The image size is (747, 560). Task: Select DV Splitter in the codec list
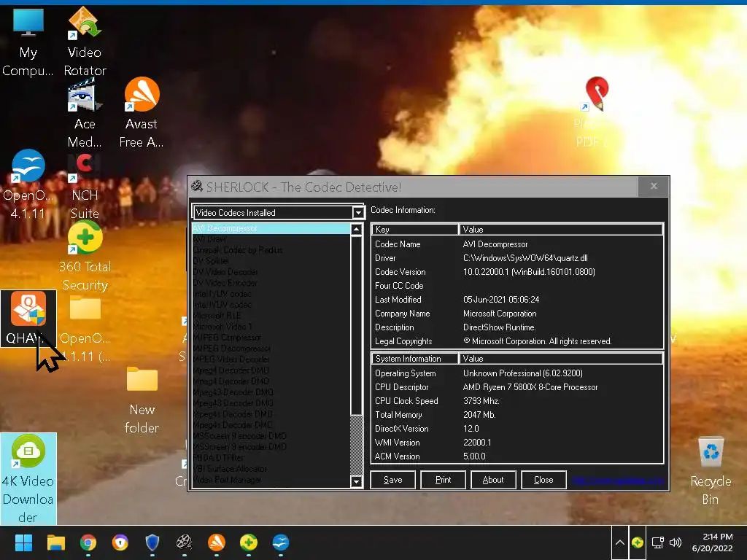tap(271, 261)
